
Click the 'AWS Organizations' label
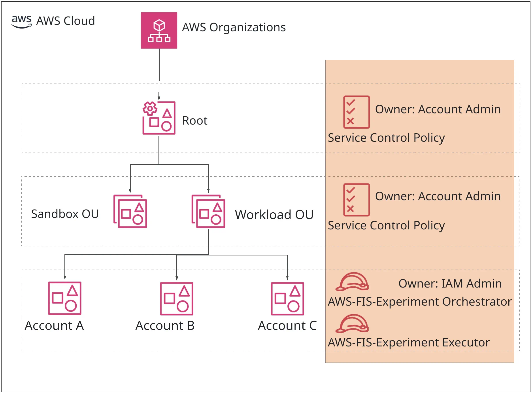pos(234,27)
